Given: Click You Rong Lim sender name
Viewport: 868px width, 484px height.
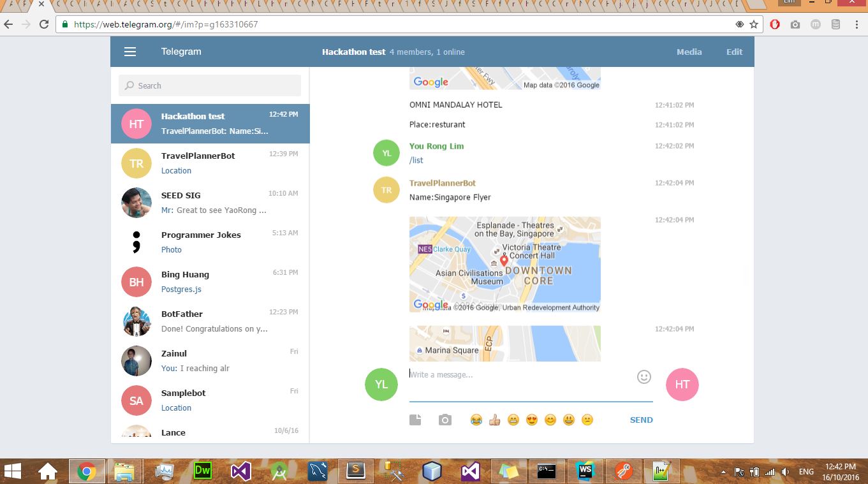Looking at the screenshot, I should coord(436,146).
